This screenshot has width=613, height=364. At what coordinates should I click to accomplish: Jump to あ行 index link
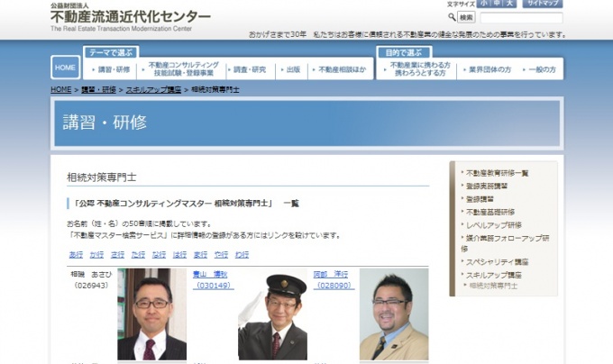point(76,255)
